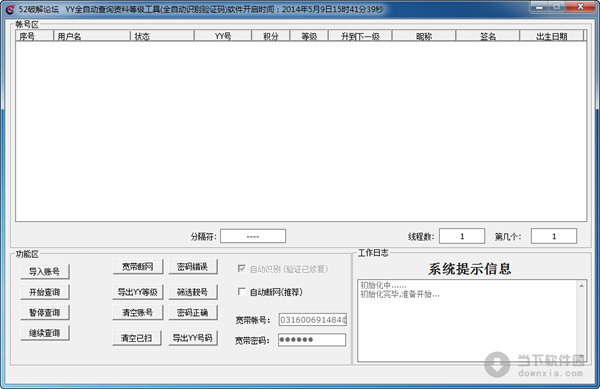This screenshot has width=600, height=389.
Task: Click the 签名 column header
Action: 488,36
